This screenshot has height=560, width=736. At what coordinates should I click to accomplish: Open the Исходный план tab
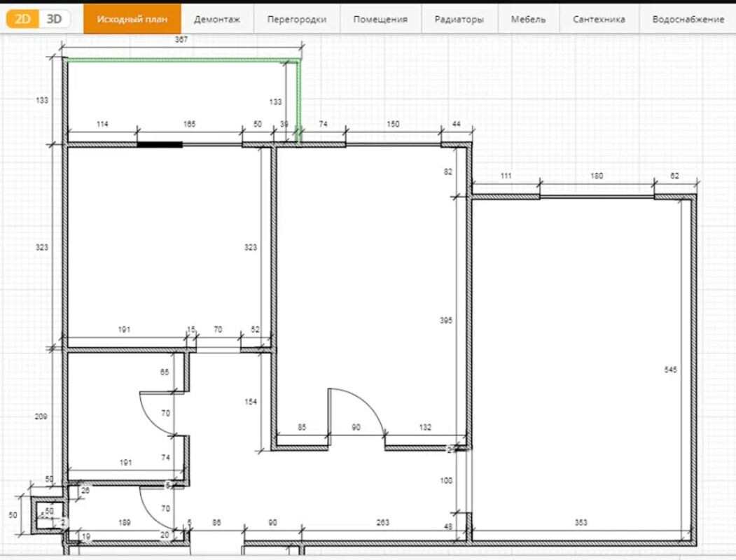pyautogui.click(x=132, y=19)
